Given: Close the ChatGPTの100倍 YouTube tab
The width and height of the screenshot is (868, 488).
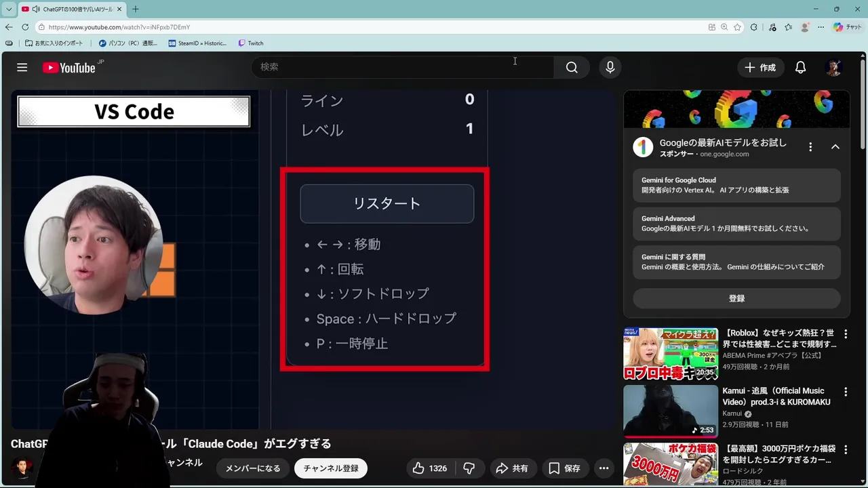Looking at the screenshot, I should coord(120,9).
